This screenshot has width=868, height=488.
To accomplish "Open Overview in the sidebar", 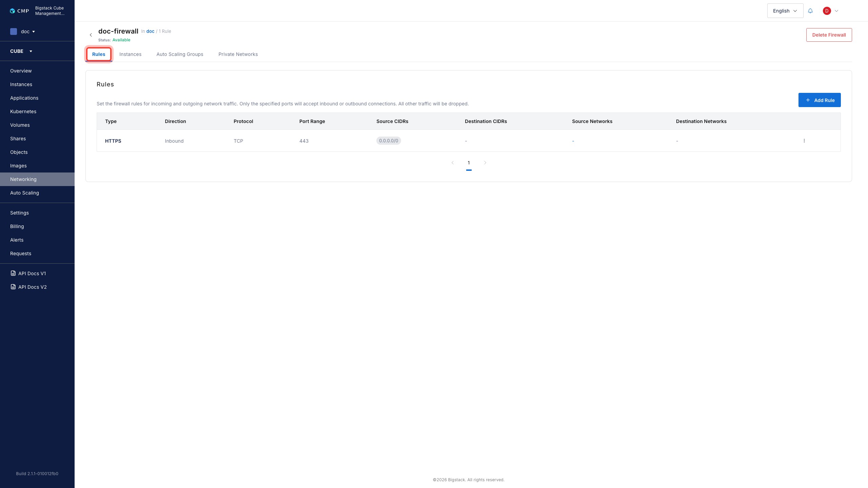I will pyautogui.click(x=37, y=71).
